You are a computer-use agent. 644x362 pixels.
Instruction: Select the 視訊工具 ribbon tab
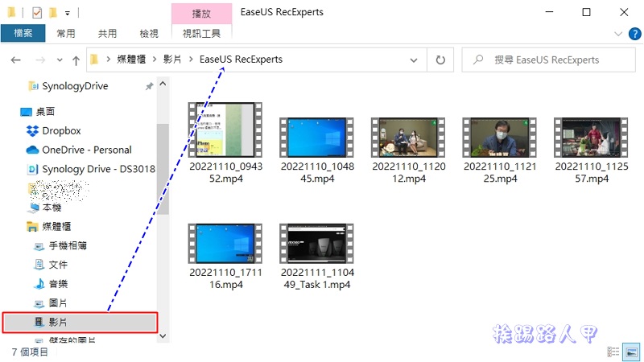[x=201, y=33]
